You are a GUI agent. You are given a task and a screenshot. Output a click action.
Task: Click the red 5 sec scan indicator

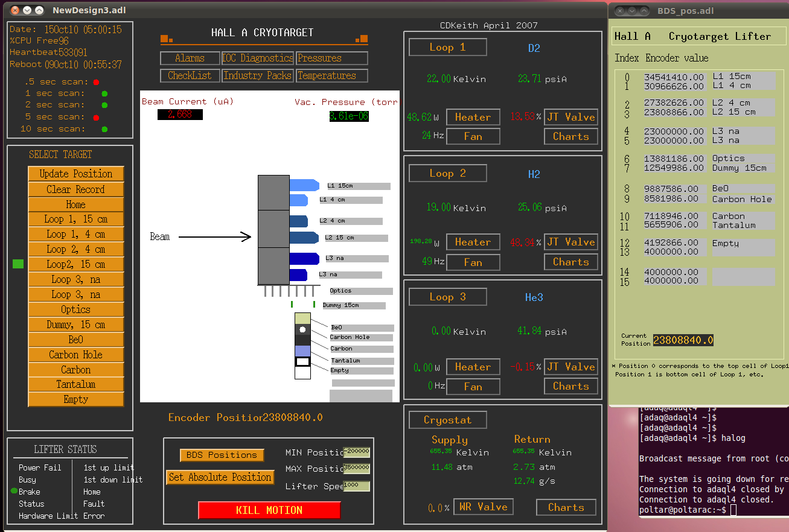click(x=96, y=117)
